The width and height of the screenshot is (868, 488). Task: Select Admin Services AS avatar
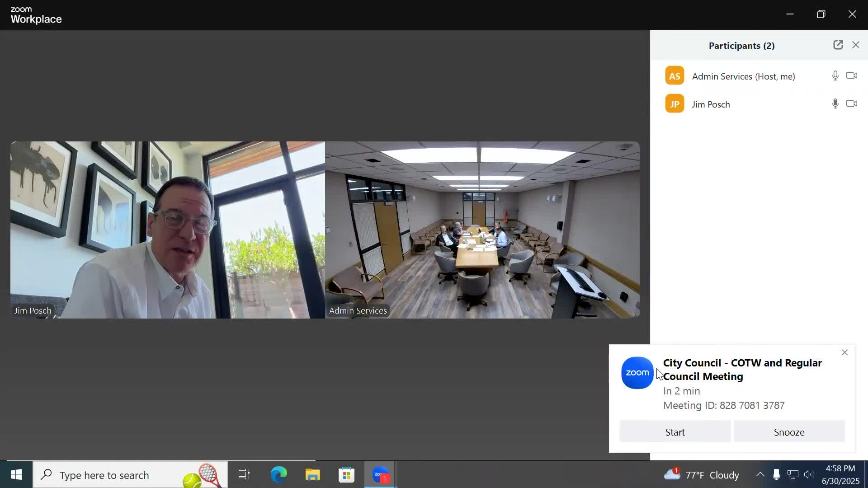tap(675, 76)
